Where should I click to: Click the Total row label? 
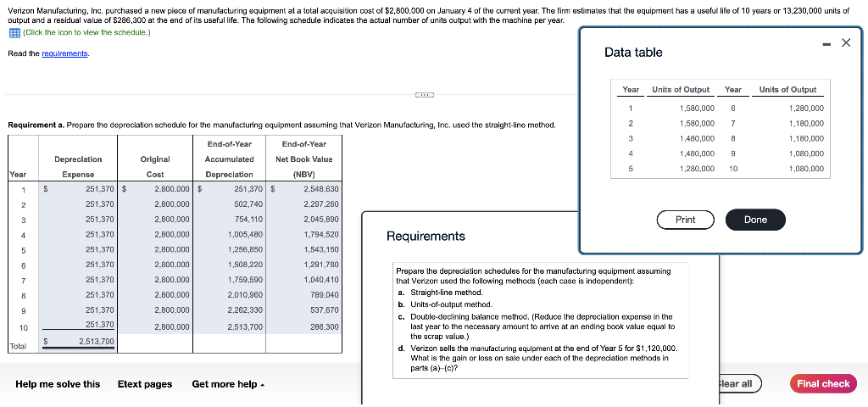(x=17, y=347)
